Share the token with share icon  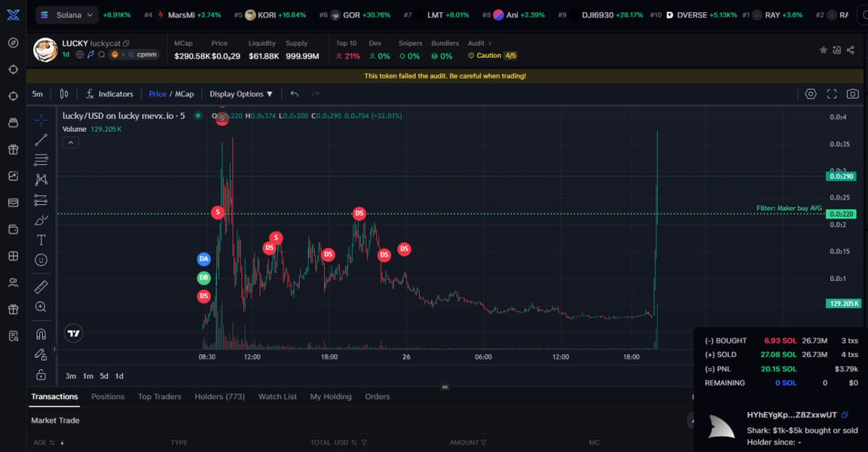click(x=851, y=50)
